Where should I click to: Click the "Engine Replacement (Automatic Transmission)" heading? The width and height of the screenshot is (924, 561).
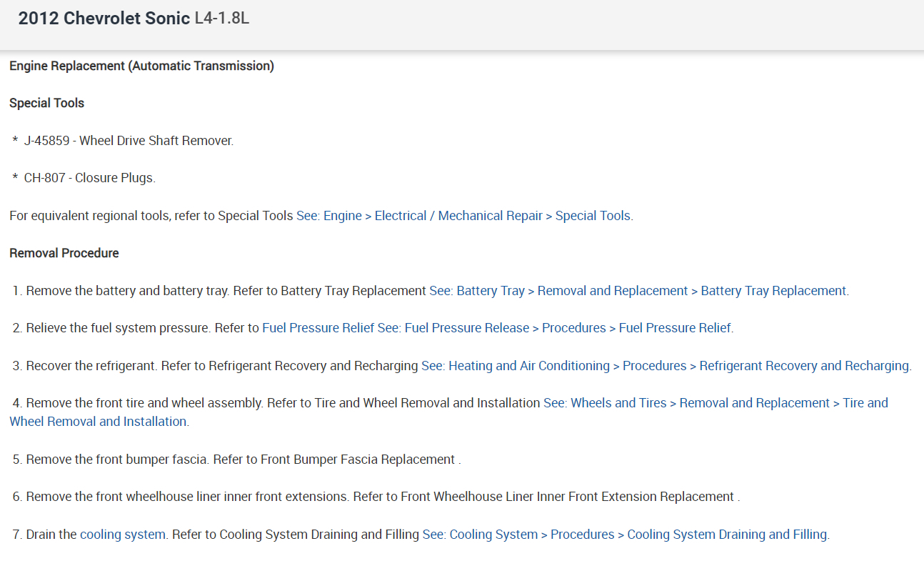pyautogui.click(x=141, y=66)
